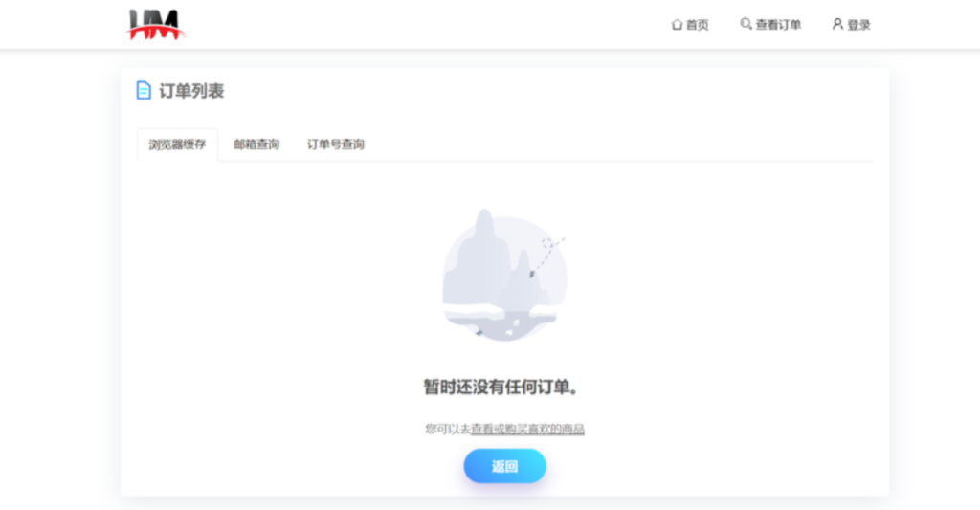Click the house icon beside 首页

point(677,24)
